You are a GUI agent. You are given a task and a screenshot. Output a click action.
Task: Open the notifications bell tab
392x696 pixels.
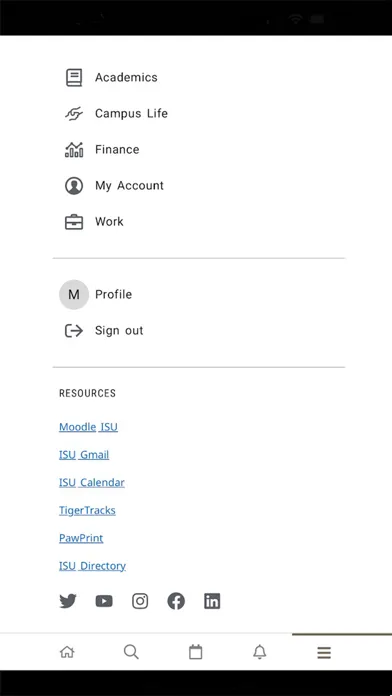pos(259,652)
